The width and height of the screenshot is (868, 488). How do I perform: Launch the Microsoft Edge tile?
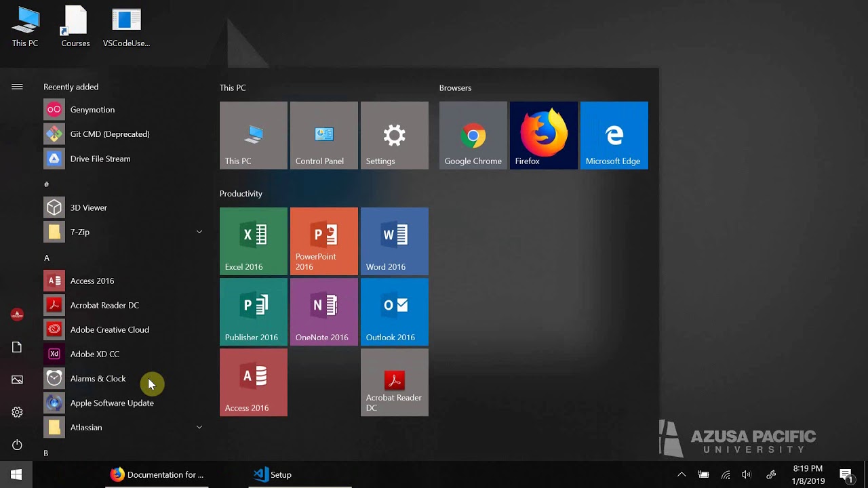tap(614, 136)
